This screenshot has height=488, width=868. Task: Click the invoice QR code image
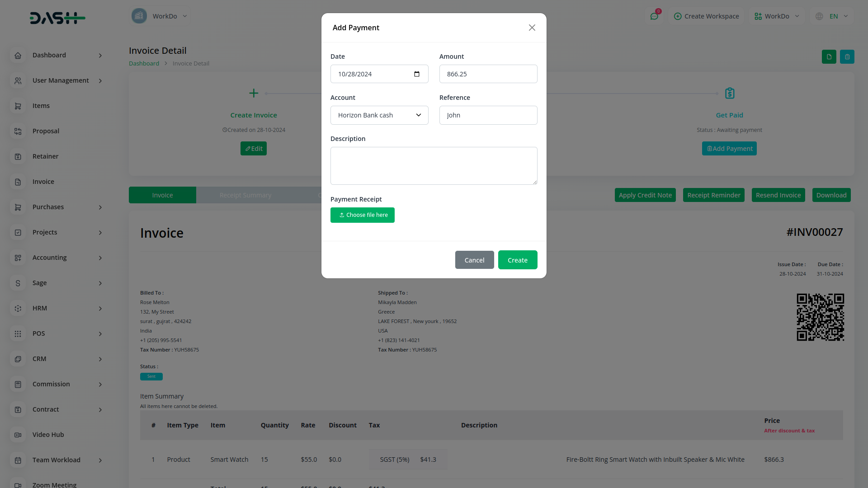pyautogui.click(x=820, y=317)
